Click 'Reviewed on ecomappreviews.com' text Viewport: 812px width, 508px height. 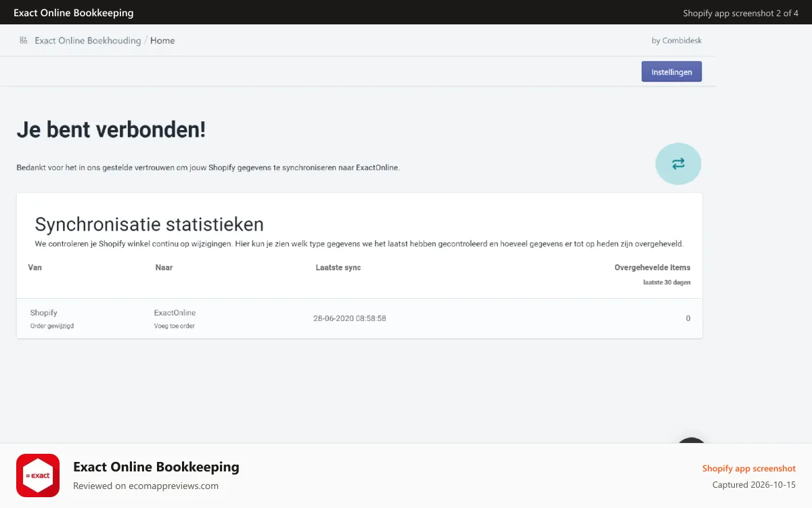[145, 486]
